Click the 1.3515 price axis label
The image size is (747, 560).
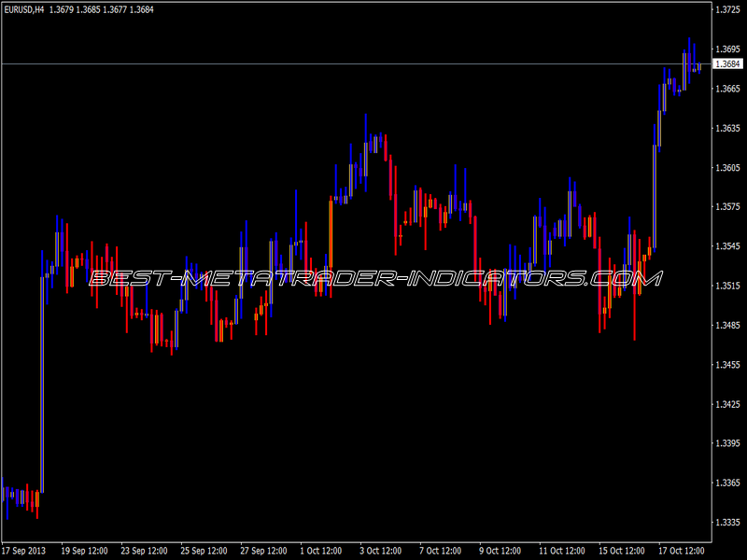pyautogui.click(x=728, y=286)
